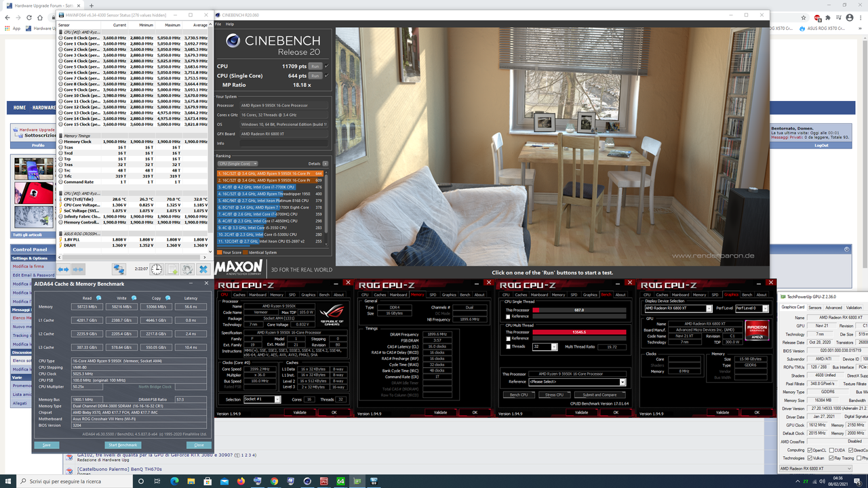Toggle checkmark next to CPU Single Core Run
The image size is (868, 488).
click(x=327, y=76)
